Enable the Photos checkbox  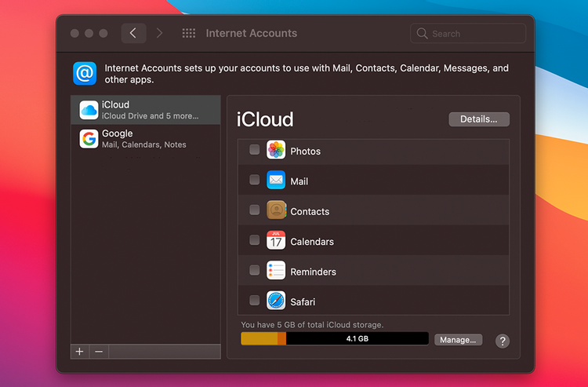point(254,150)
